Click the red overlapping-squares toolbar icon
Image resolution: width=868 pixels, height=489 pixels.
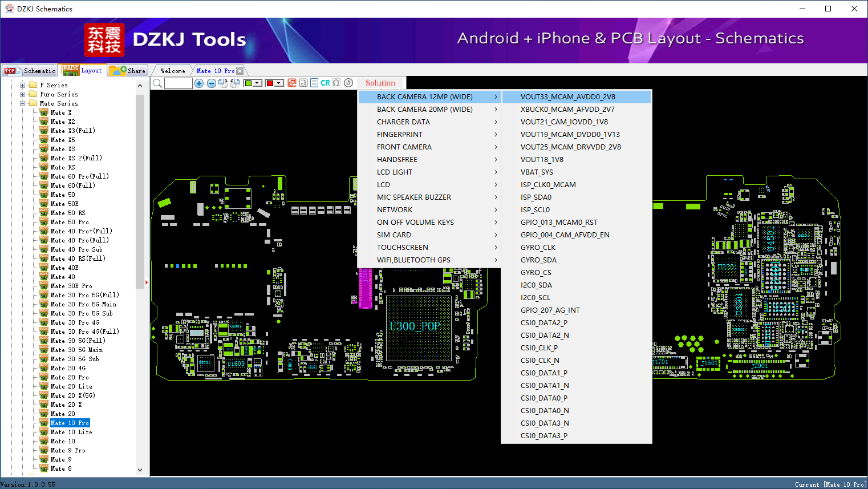click(292, 83)
